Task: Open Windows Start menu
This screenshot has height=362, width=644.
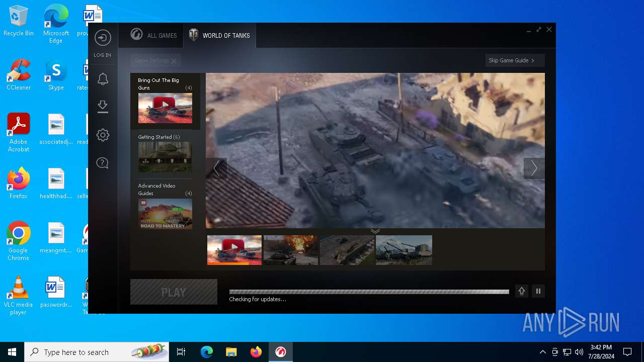Action: click(12, 352)
